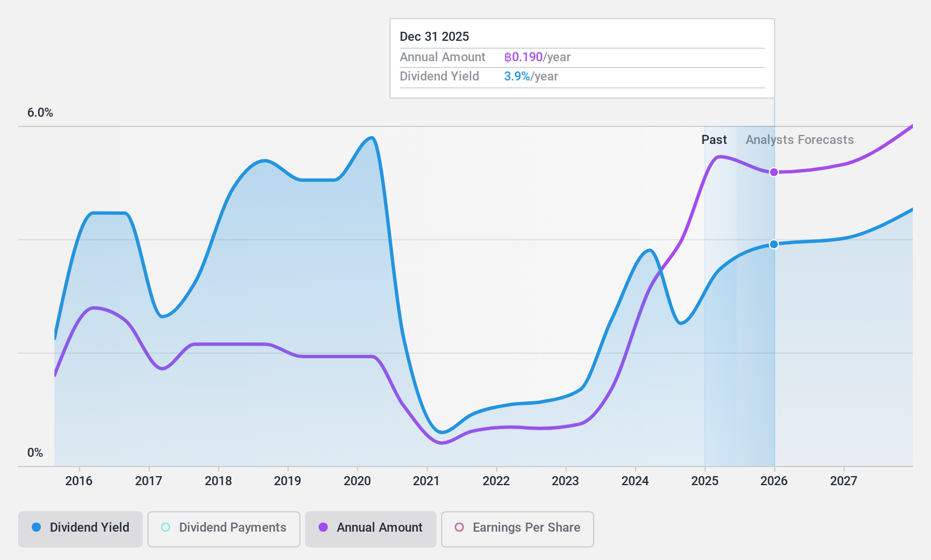Click the 2023 x-axis label
The height and width of the screenshot is (560, 931).
[x=565, y=481]
